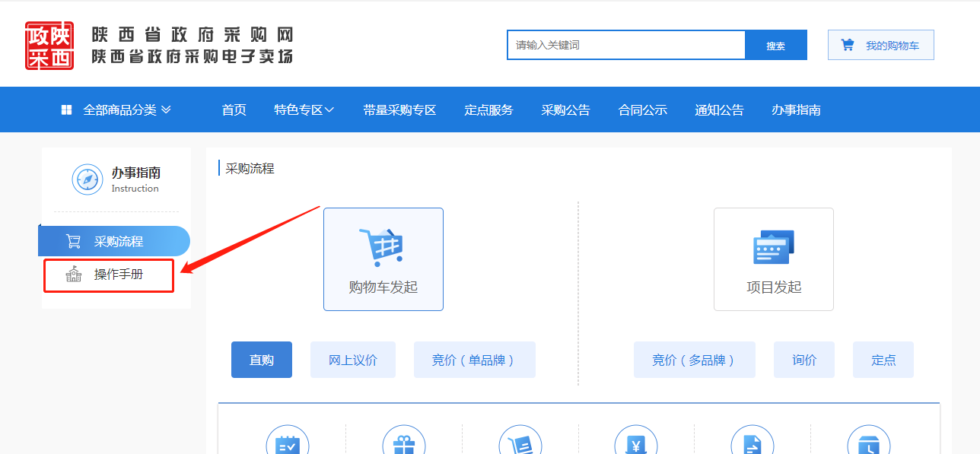Viewport: 980px width, 454px height.
Task: Choose the 项目发起 card
Action: coord(774,259)
